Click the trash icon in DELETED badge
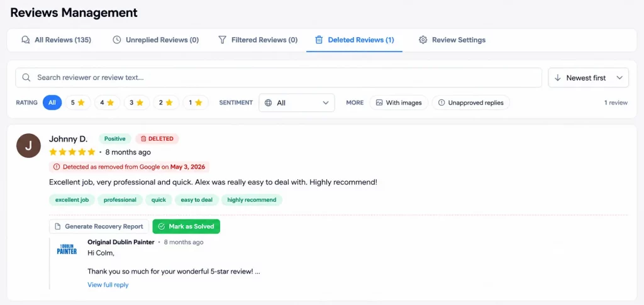644x305 pixels. (x=143, y=139)
